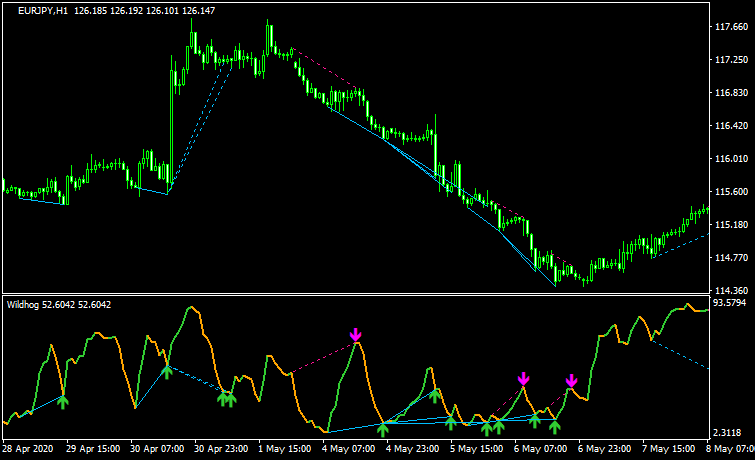Image resolution: width=755 pixels, height=460 pixels.
Task: Select green arrow directly above 4 May 07:00 label
Action: 383,428
